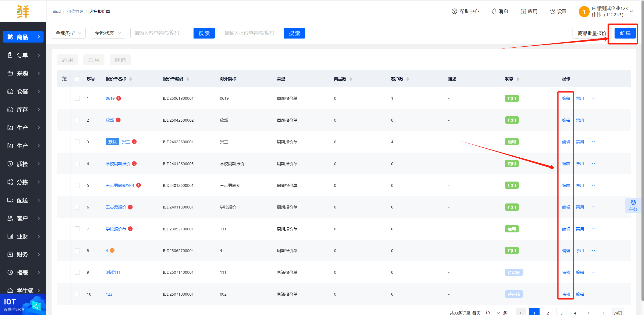Open more actions for row 张三
This screenshot has height=315, width=644.
pos(593,142)
